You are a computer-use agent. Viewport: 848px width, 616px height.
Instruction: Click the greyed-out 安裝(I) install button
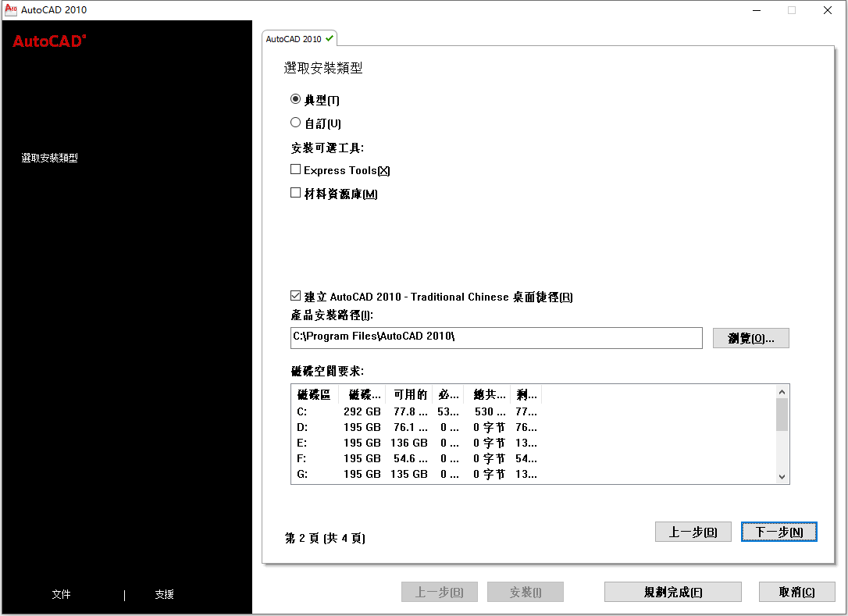click(x=526, y=592)
